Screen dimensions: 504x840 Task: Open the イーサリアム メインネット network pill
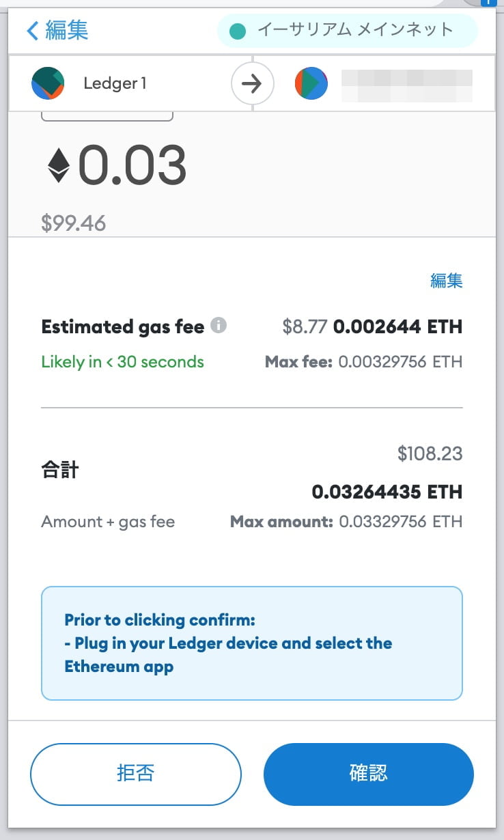(347, 31)
